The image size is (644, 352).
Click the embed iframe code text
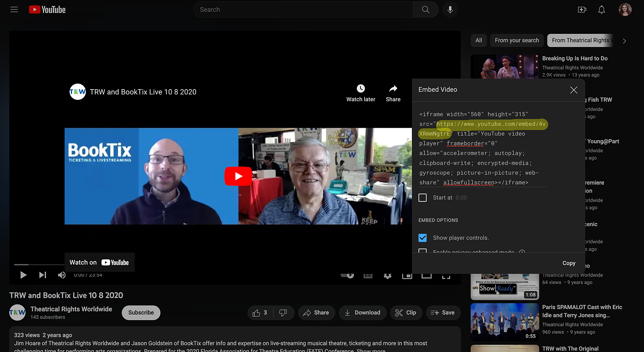(x=482, y=148)
